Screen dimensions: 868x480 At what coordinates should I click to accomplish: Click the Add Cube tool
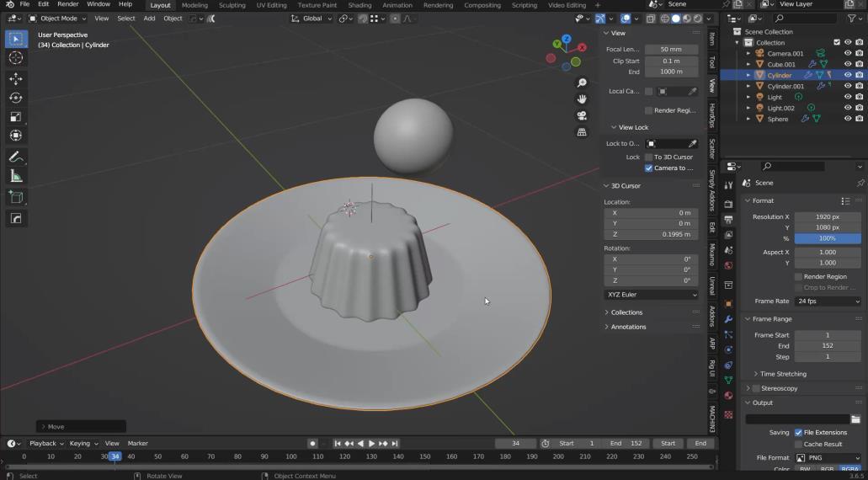[x=16, y=197]
